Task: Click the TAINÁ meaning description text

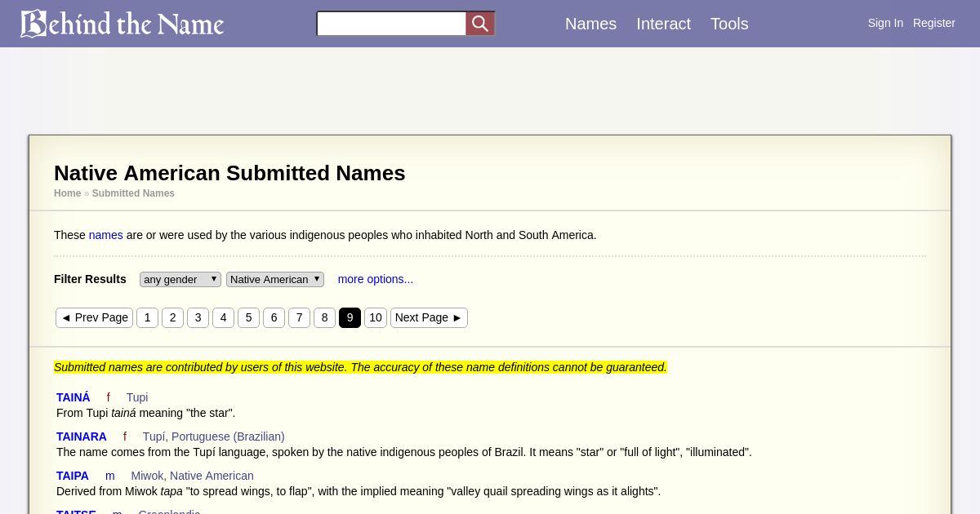Action: [145, 413]
